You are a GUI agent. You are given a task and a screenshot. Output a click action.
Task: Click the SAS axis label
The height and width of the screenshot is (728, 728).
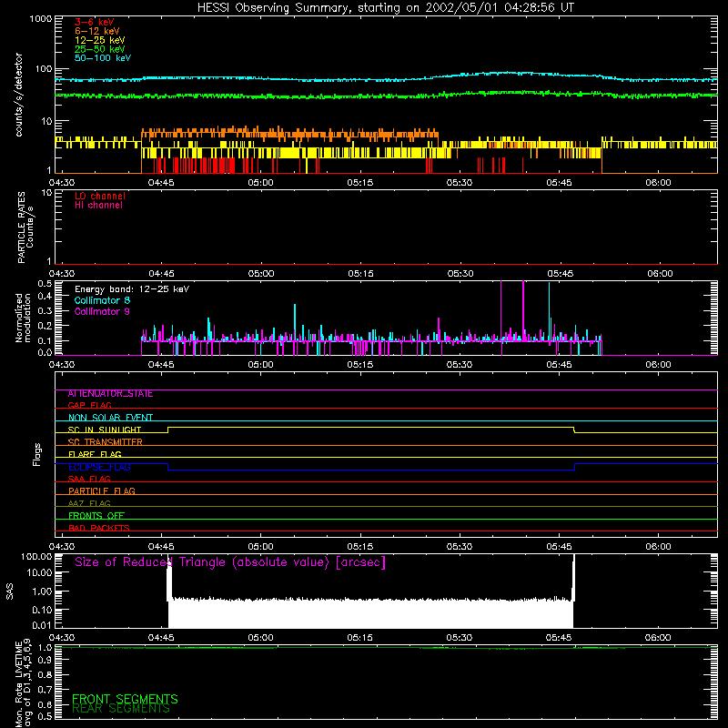click(x=10, y=591)
